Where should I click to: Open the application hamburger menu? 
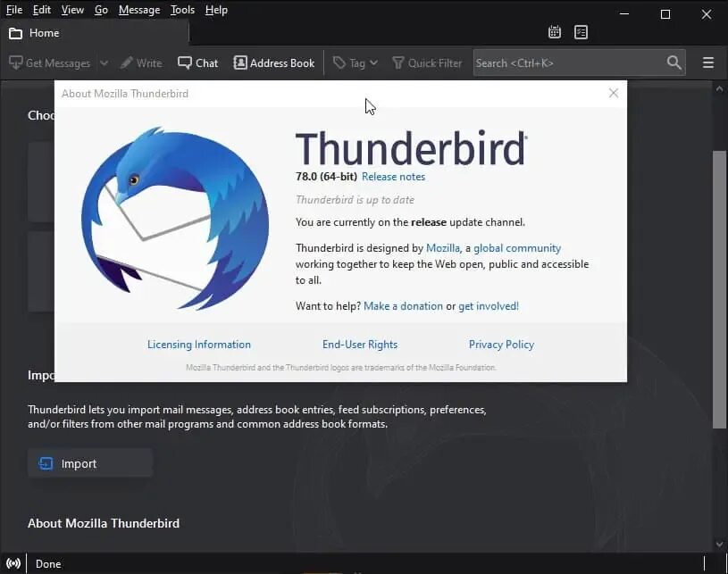[708, 62]
